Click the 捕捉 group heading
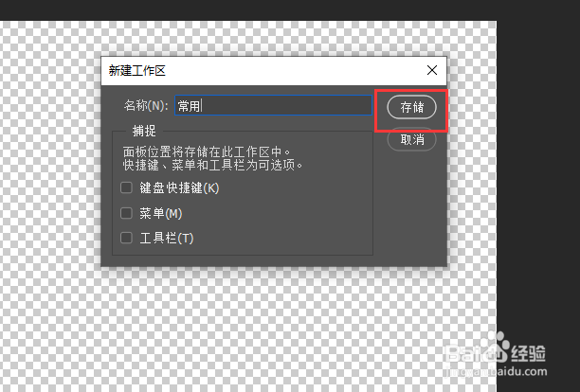The height and width of the screenshot is (392, 580). (x=144, y=131)
